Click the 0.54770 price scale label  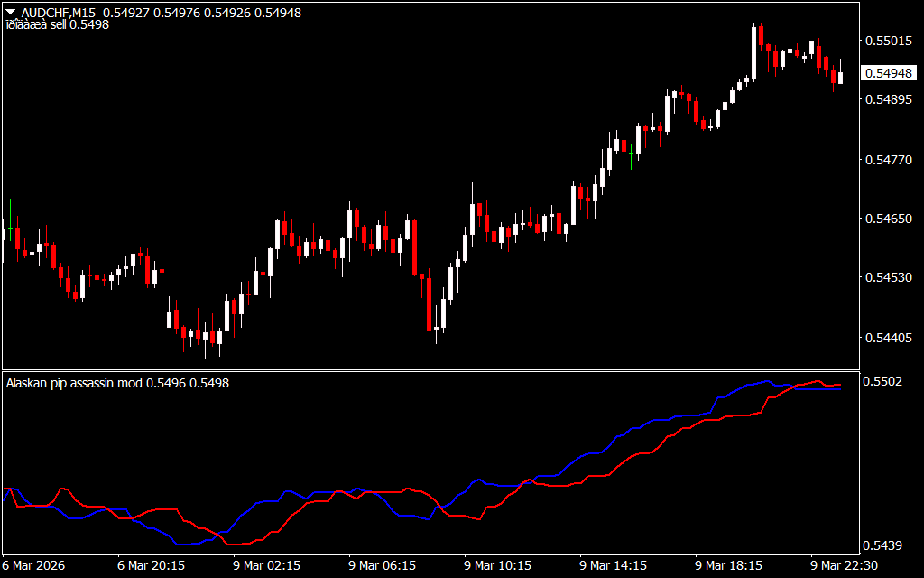(887, 161)
